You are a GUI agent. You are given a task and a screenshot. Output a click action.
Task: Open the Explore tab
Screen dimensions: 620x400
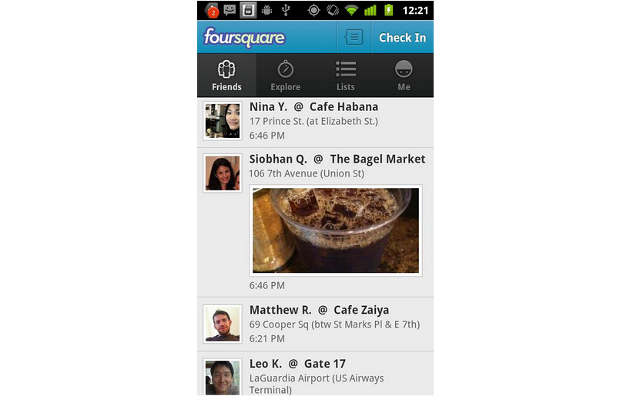tap(285, 75)
